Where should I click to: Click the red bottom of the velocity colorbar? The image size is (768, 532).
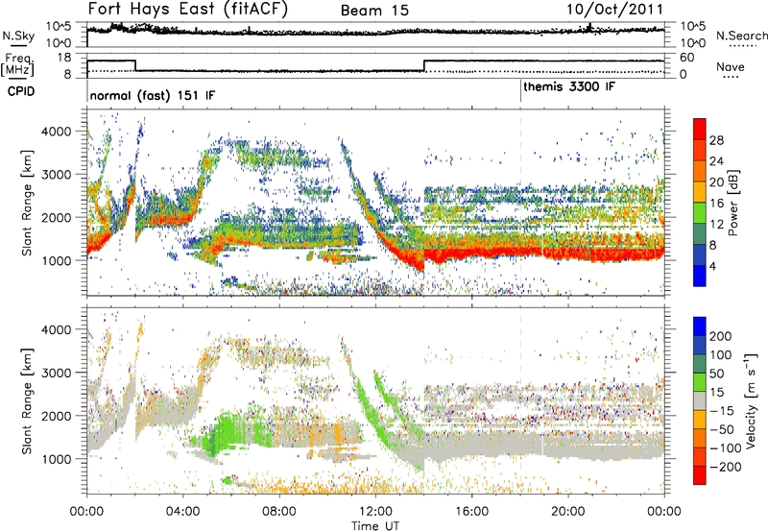click(700, 475)
